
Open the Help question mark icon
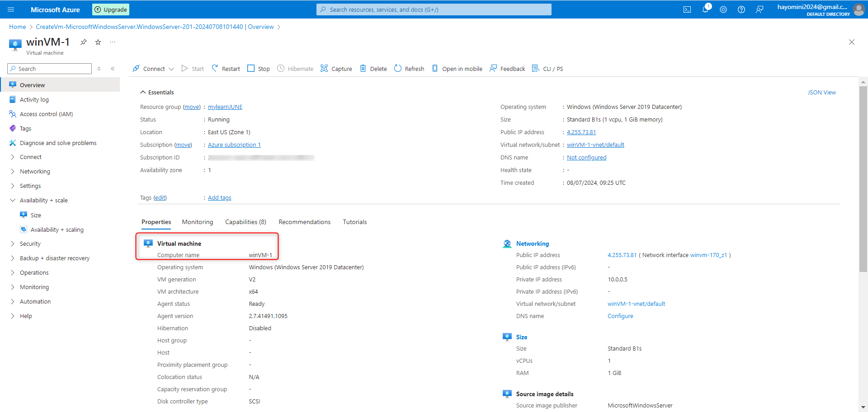pos(741,9)
